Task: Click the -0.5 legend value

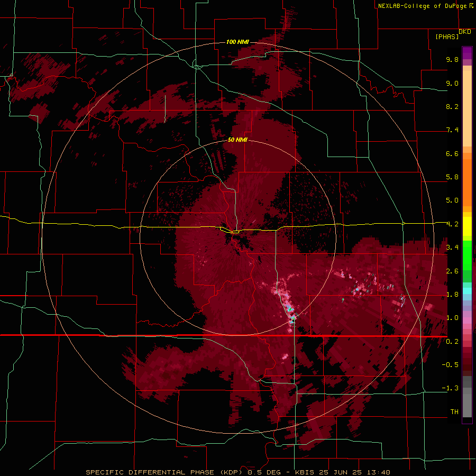Action: [x=450, y=365]
